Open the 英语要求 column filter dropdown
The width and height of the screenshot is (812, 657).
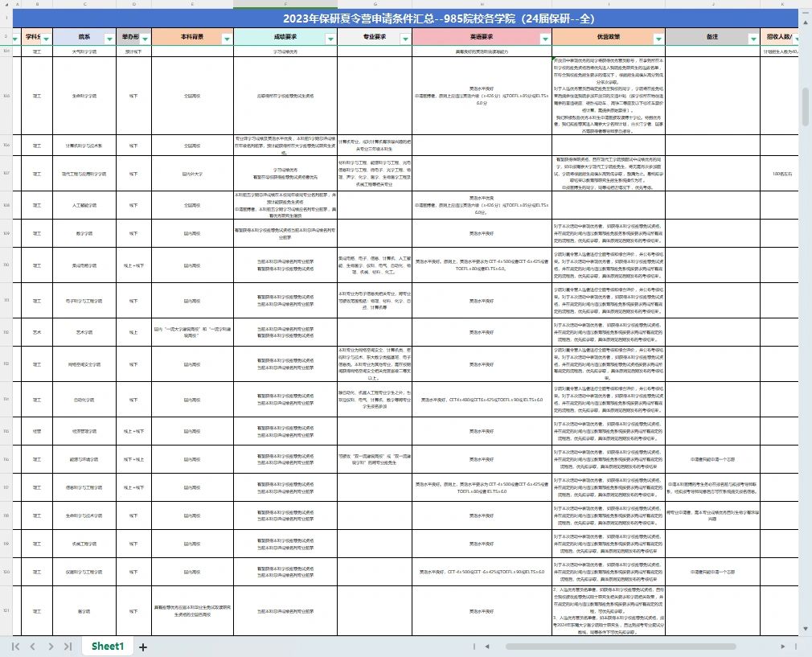point(545,39)
